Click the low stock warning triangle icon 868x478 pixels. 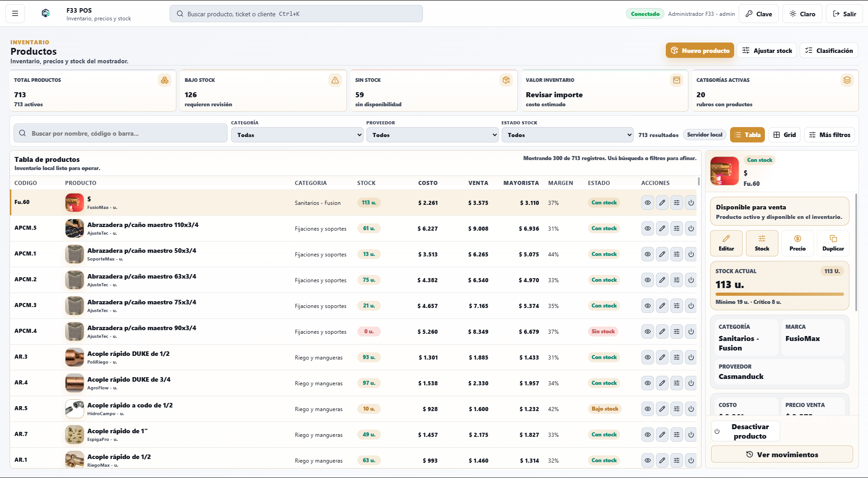pyautogui.click(x=335, y=80)
